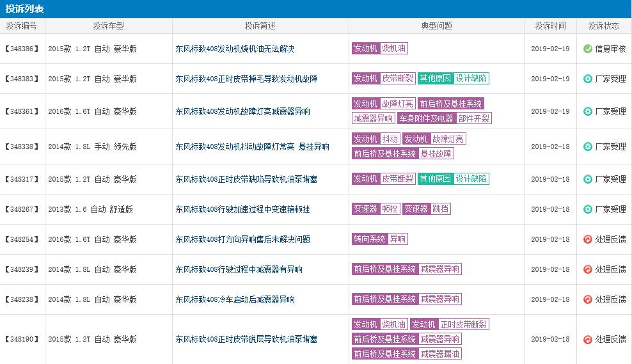The width and height of the screenshot is (632, 364).
Task: Click the 发动机 抖动 tag in row 348338
Action: coord(376,139)
